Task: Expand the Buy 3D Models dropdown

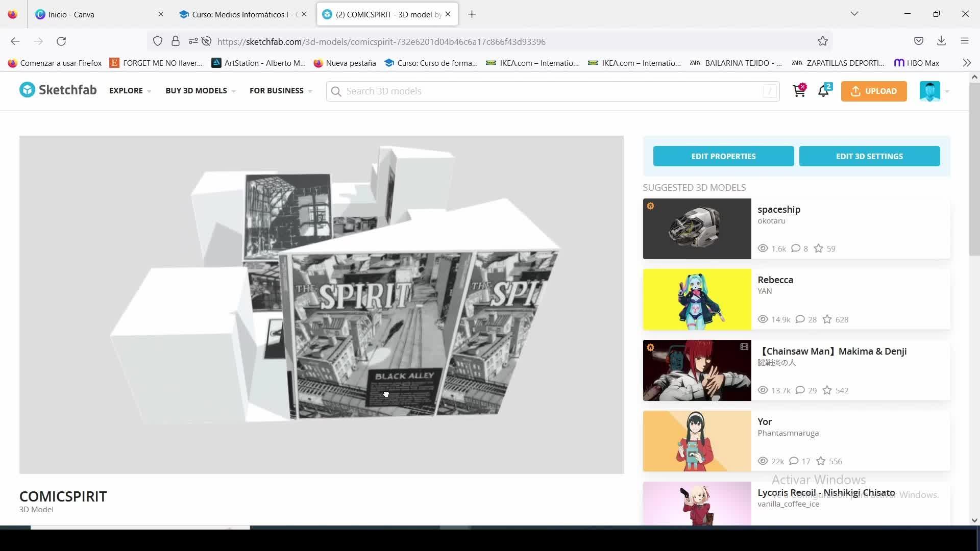Action: [x=200, y=91]
